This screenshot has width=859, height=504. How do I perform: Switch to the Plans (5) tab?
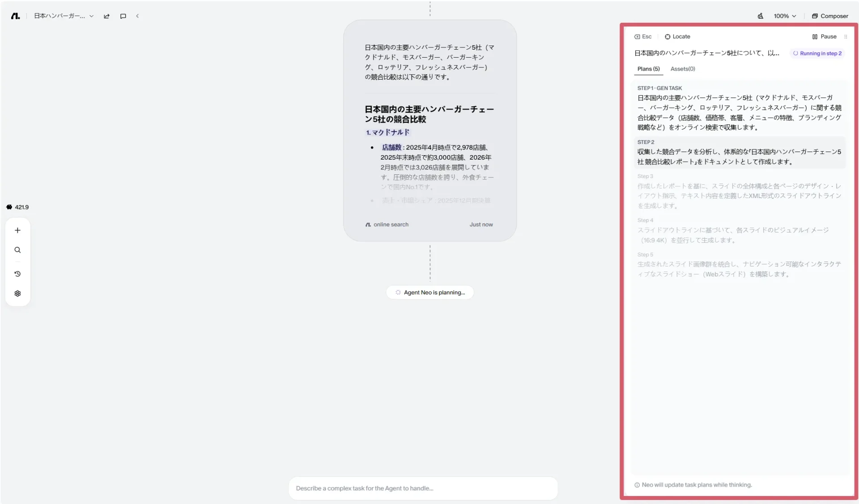(x=648, y=69)
